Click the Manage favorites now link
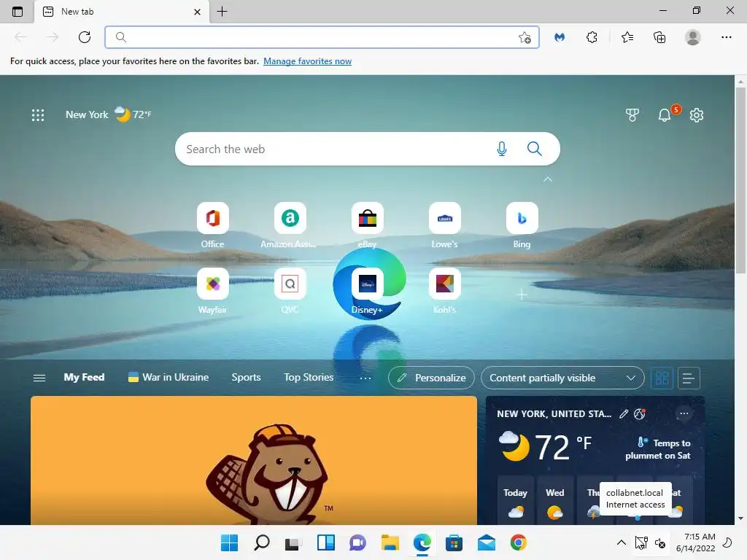The height and width of the screenshot is (560, 747). 307,61
